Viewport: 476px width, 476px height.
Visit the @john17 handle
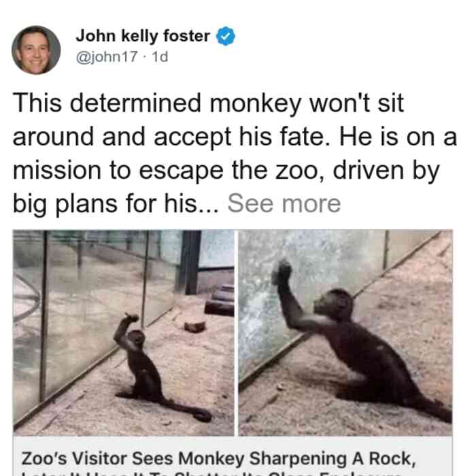107,56
